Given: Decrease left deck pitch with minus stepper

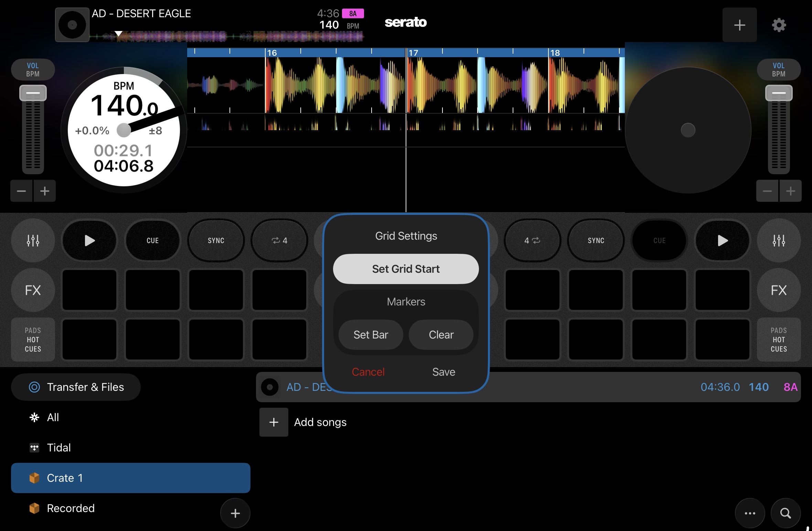Looking at the screenshot, I should point(21,191).
